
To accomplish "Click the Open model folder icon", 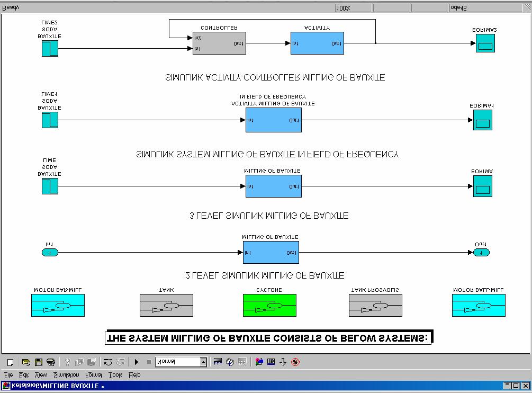I will [26, 362].
